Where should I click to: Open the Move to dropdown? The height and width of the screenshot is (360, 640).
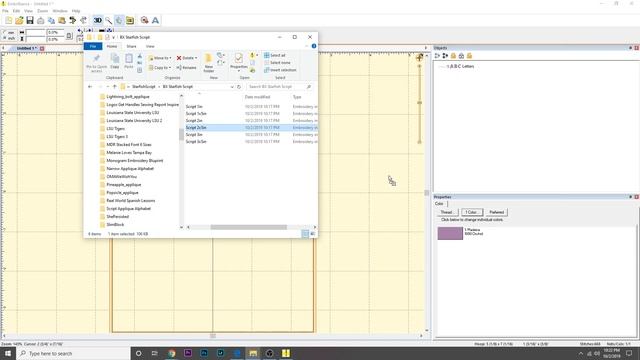(x=160, y=58)
